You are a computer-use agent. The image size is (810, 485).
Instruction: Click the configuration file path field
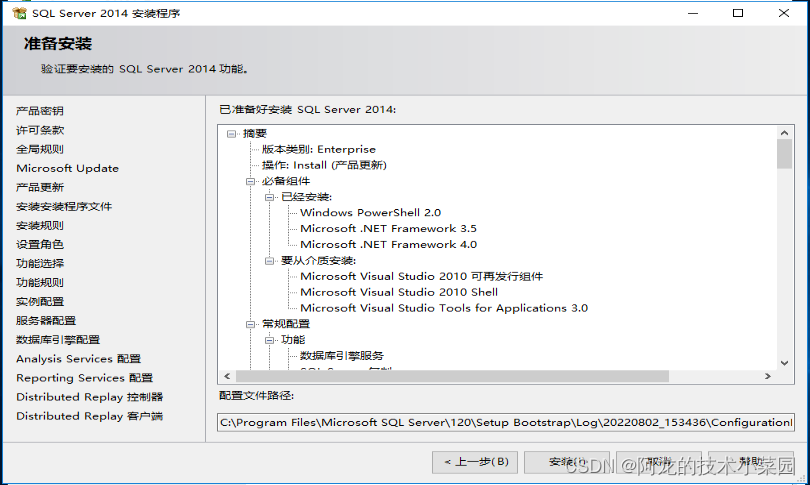coord(506,423)
